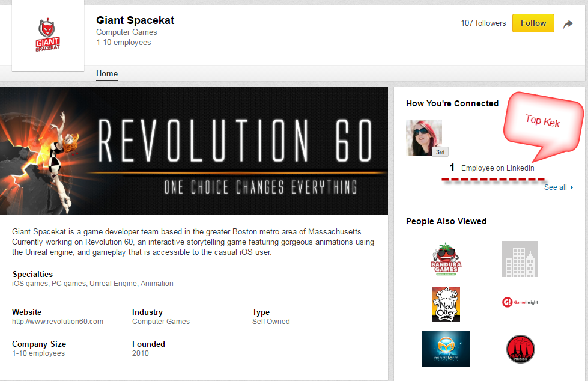
Task: Click the share arrow icon
Action: click(568, 24)
